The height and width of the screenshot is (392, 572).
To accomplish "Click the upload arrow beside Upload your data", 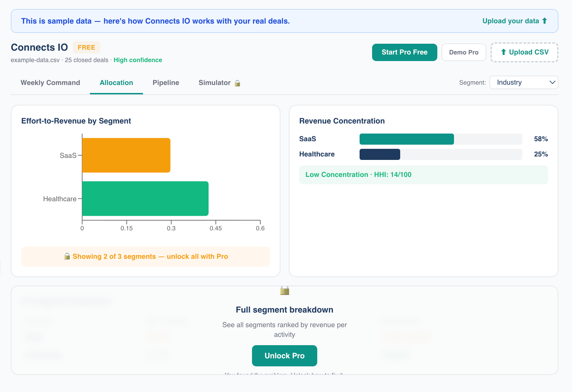I will click(x=545, y=20).
